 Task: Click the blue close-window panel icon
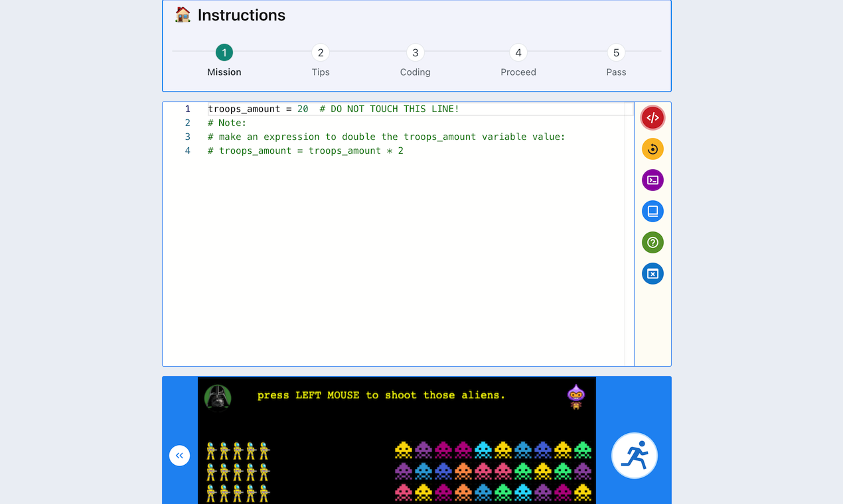coord(652,274)
